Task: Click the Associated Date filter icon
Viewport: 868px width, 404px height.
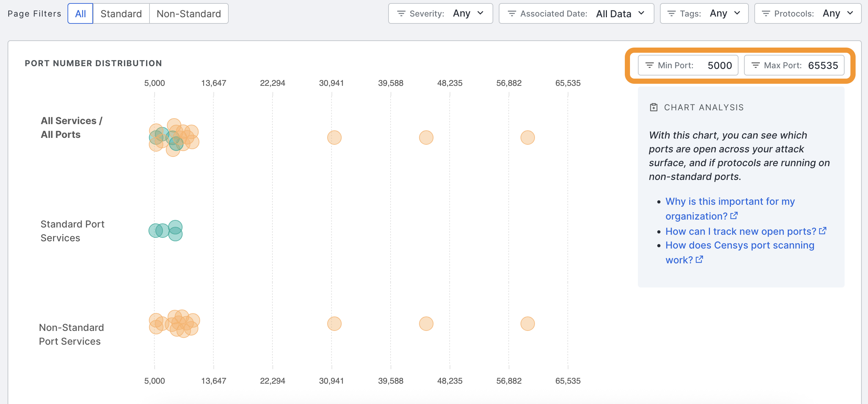Action: point(512,13)
